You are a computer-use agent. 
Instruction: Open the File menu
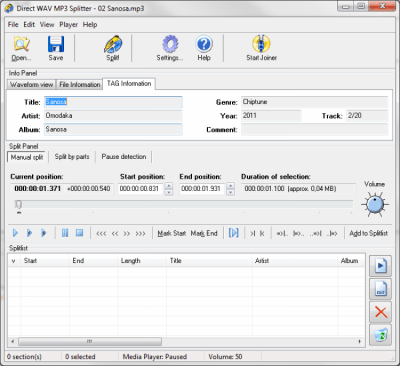pos(13,25)
